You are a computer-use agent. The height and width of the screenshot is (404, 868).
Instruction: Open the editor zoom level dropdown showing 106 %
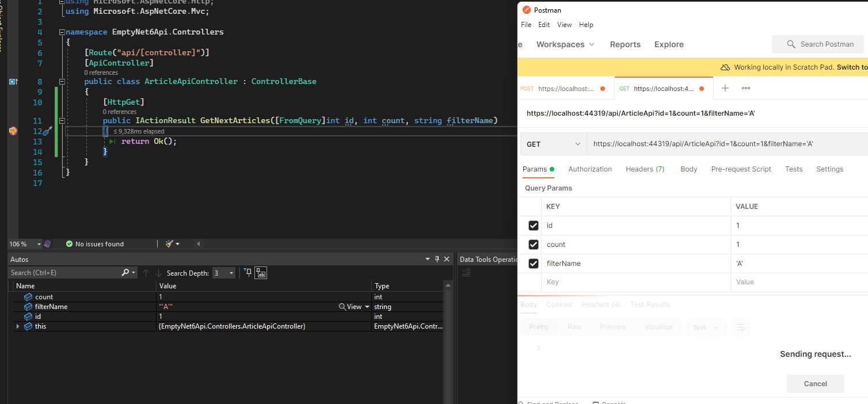pyautogui.click(x=25, y=244)
